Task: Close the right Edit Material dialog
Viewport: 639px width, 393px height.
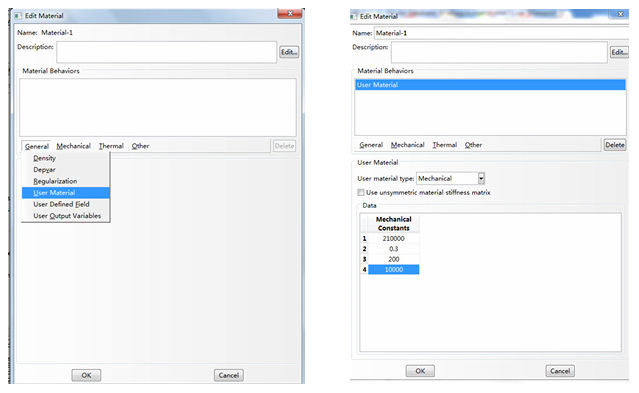Action: point(620,14)
